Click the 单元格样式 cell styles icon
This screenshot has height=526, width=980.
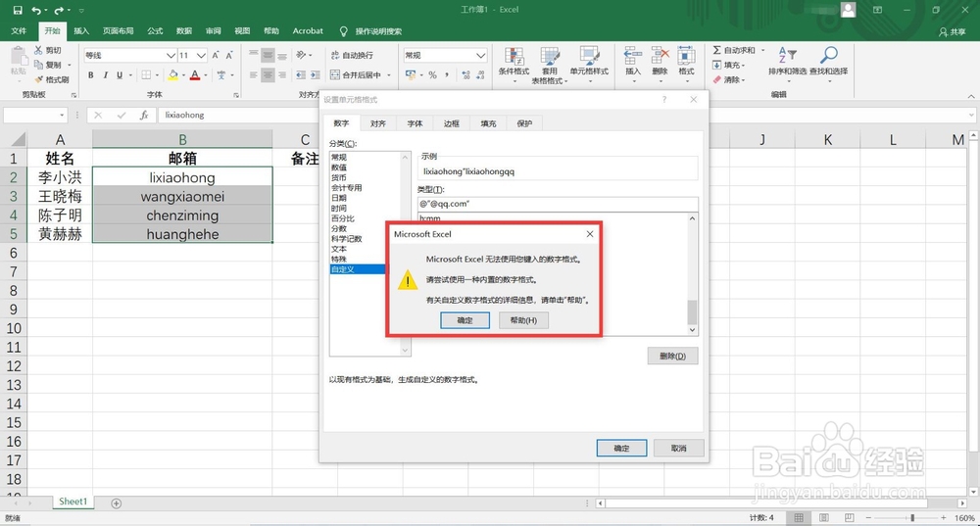point(589,56)
